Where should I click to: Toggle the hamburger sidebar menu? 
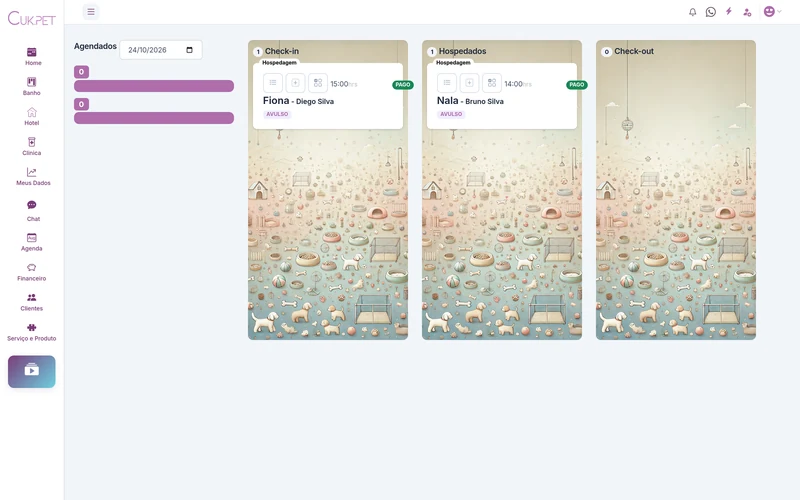pyautogui.click(x=91, y=12)
